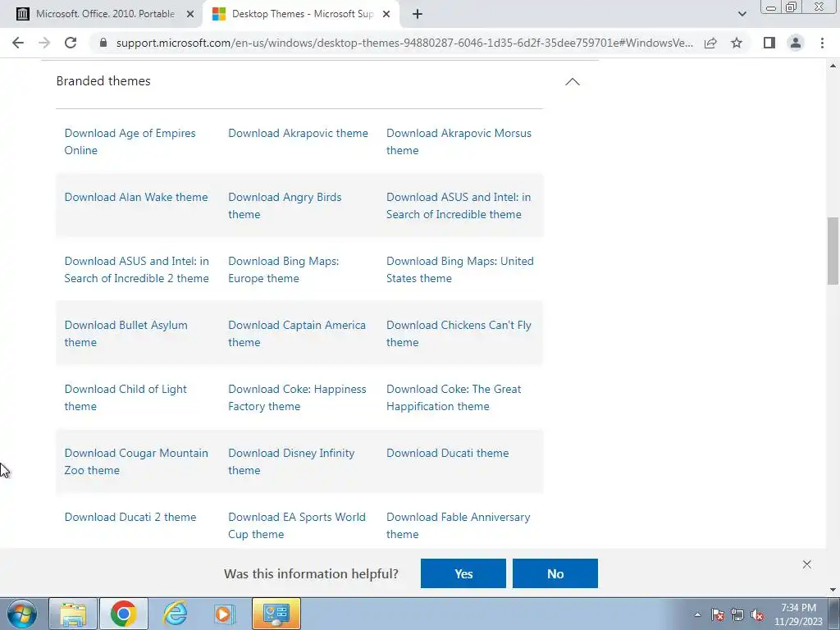Open Chickens Can't Fly theme link
Viewport: 840px width, 630px height.
pos(459,333)
